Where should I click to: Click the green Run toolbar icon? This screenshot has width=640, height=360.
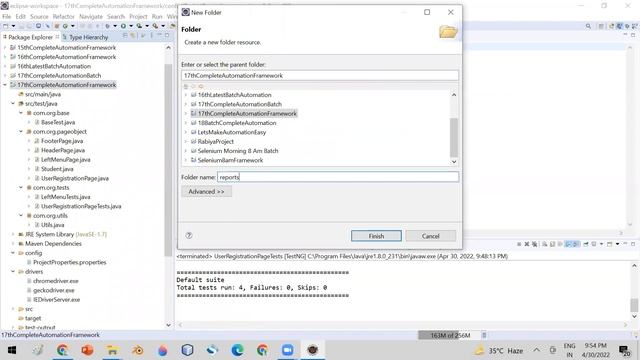pos(123,26)
